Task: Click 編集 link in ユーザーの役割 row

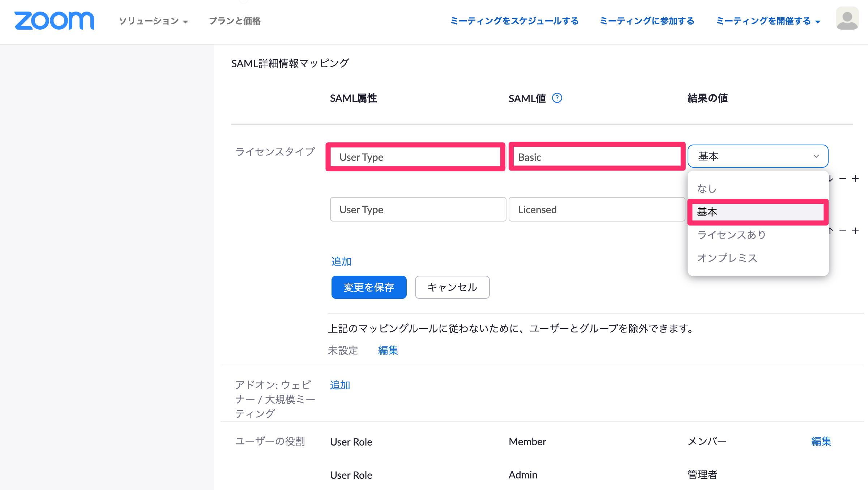Action: coord(821,441)
